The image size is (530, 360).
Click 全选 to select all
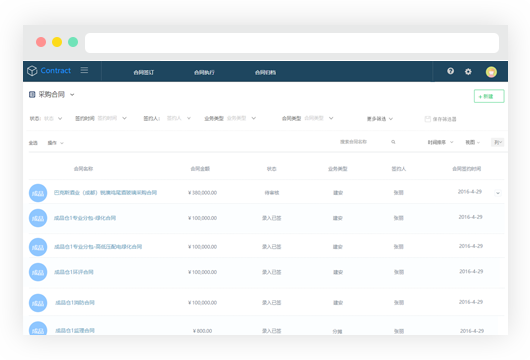point(33,143)
